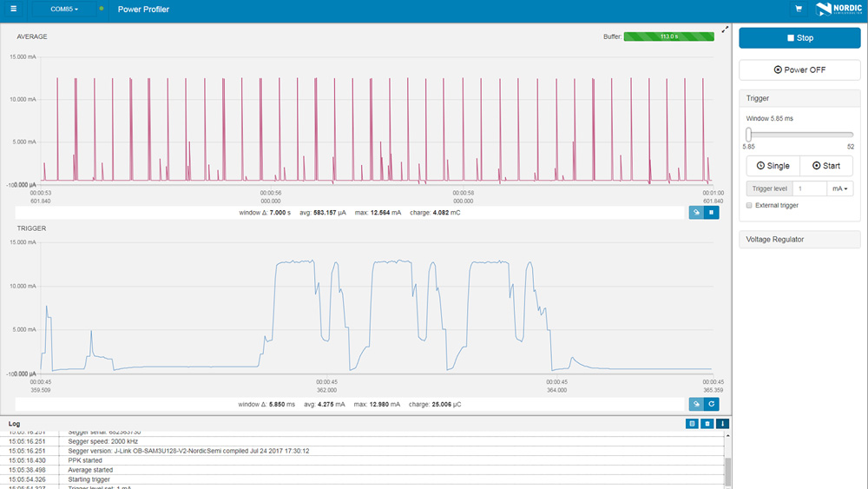
Task: Open the COM85 serial port dropdown
Action: tap(64, 10)
